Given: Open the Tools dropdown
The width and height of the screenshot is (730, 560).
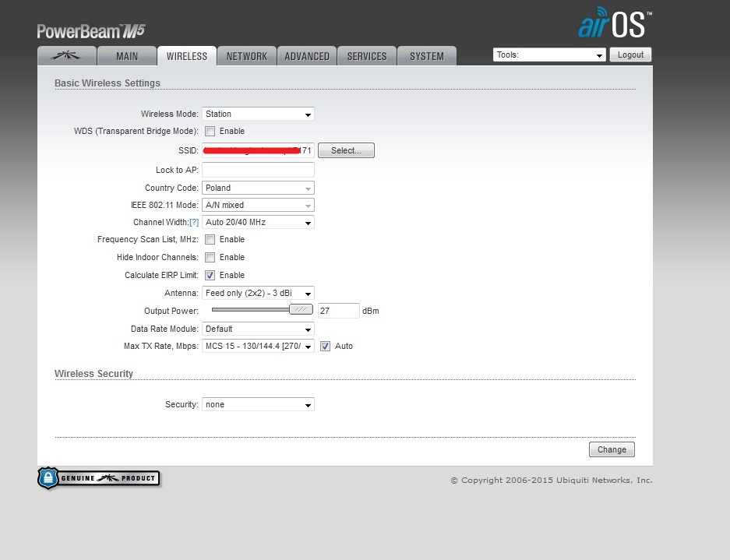Looking at the screenshot, I should (x=549, y=55).
